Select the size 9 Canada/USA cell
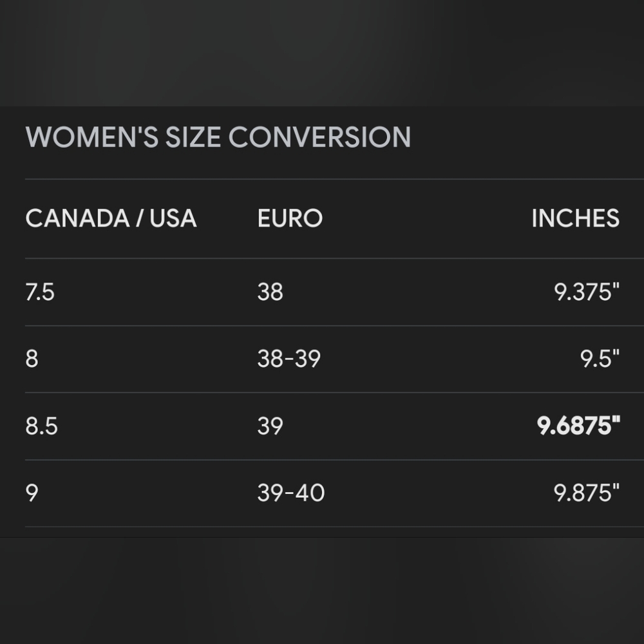 click(x=32, y=493)
